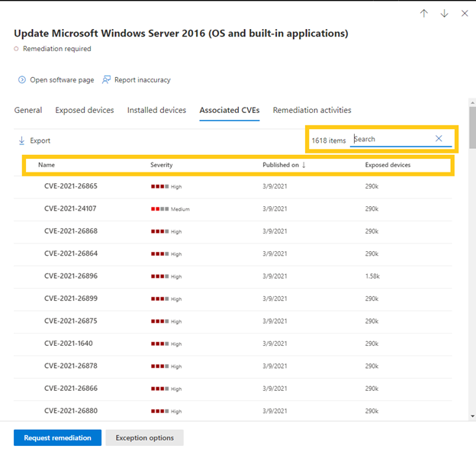Click 290k exposed devices for CVE-2021-26880
This screenshot has width=476, height=452.
click(371, 411)
